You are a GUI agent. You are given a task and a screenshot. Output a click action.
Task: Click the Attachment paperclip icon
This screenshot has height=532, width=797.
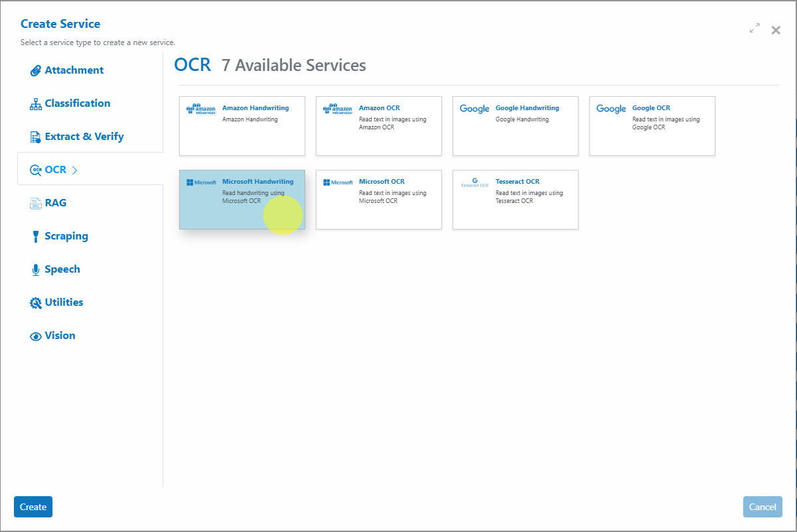(x=36, y=71)
